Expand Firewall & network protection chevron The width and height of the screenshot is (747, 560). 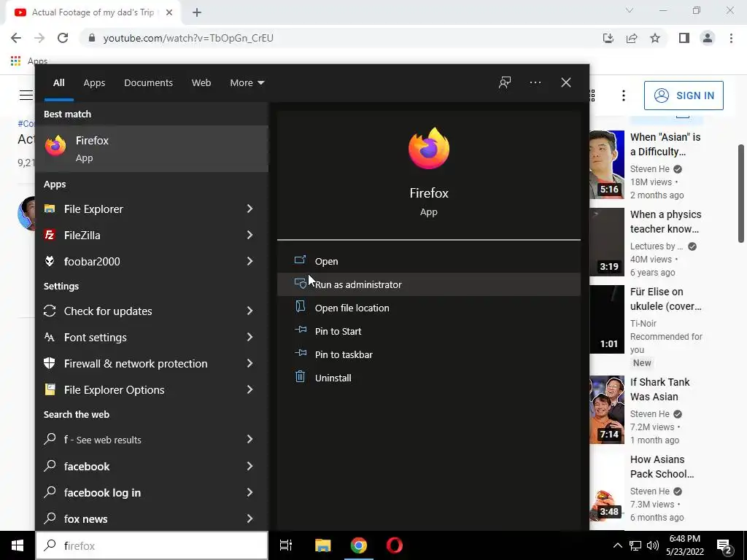tap(249, 363)
